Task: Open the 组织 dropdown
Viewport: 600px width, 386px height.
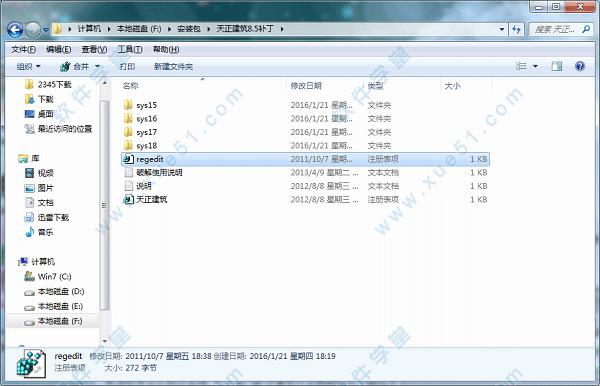Action: point(28,67)
